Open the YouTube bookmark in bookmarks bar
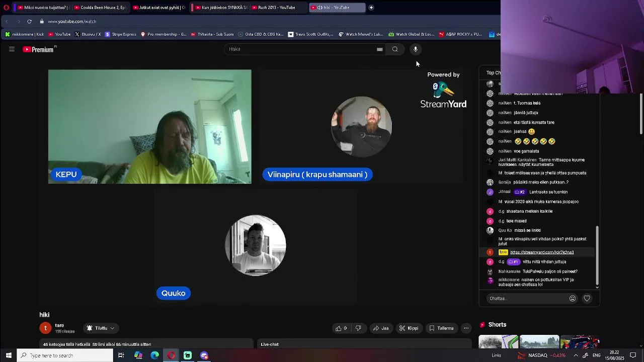Image resolution: width=644 pixels, height=362 pixels. click(59, 35)
